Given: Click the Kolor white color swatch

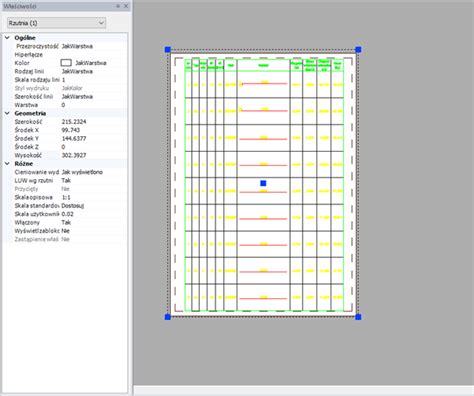Looking at the screenshot, I should click(66, 63).
